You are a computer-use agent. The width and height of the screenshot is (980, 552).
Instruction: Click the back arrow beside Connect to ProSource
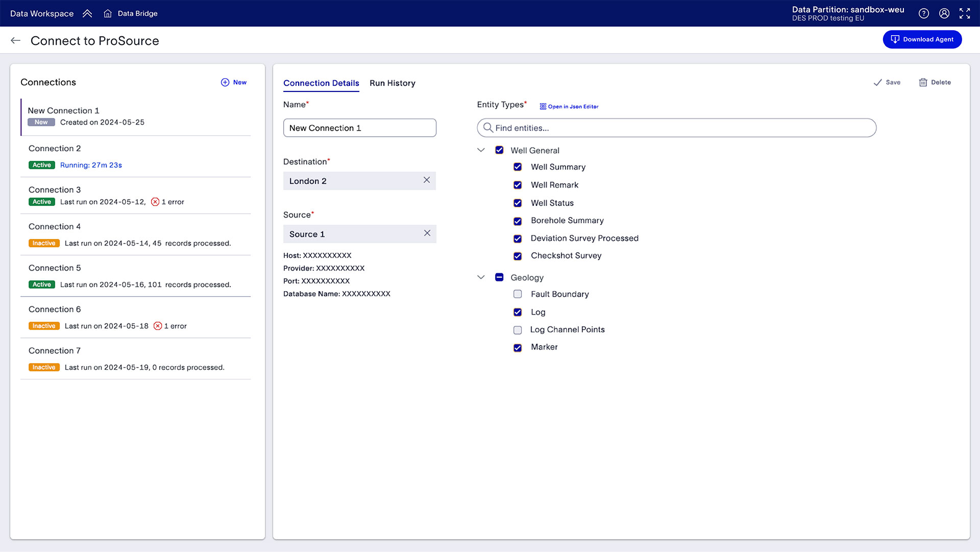click(15, 41)
